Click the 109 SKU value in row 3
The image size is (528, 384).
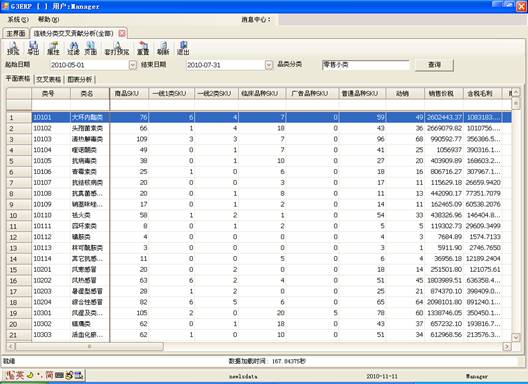142,139
